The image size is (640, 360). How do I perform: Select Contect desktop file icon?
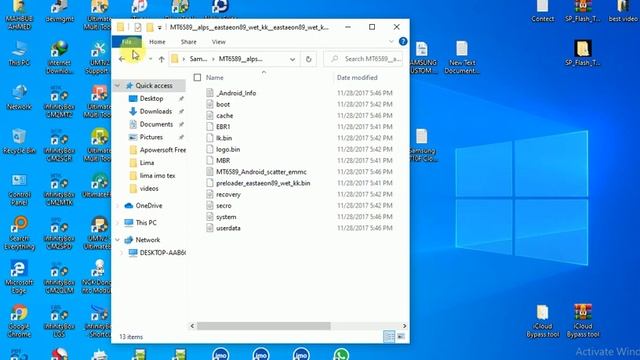[x=542, y=11]
